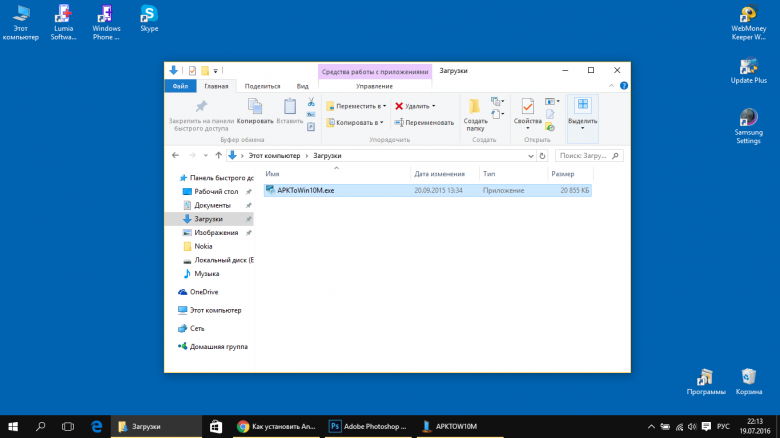Image resolution: width=780 pixels, height=438 pixels.
Task: Open Корзина recycle bin icon
Action: pos(749,382)
